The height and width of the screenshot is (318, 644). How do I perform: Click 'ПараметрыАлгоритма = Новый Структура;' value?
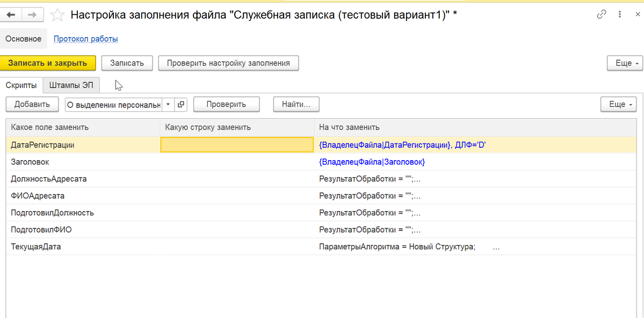click(x=397, y=247)
